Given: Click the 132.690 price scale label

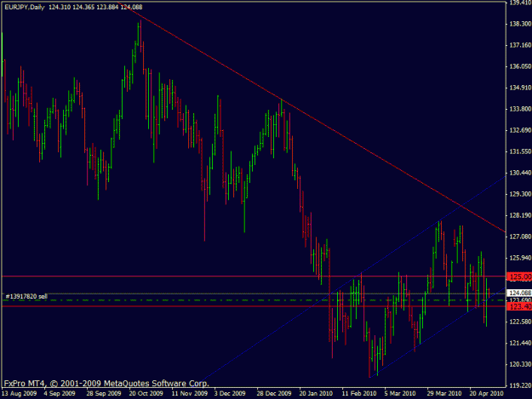Looking at the screenshot, I should click(x=520, y=130).
